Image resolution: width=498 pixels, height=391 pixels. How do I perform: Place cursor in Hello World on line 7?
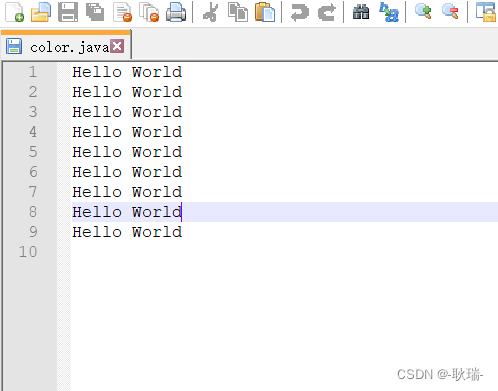coord(127,192)
